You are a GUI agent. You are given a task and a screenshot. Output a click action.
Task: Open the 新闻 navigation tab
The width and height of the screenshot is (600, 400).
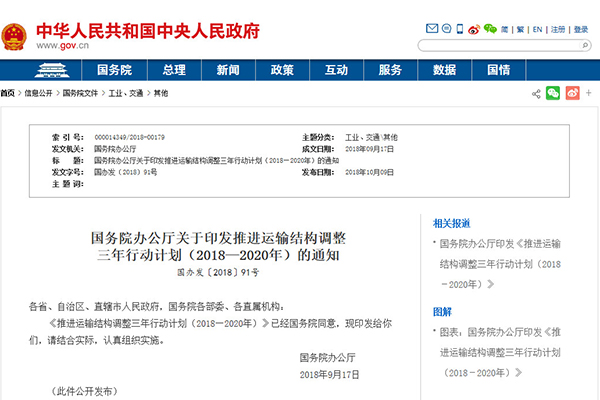point(228,70)
